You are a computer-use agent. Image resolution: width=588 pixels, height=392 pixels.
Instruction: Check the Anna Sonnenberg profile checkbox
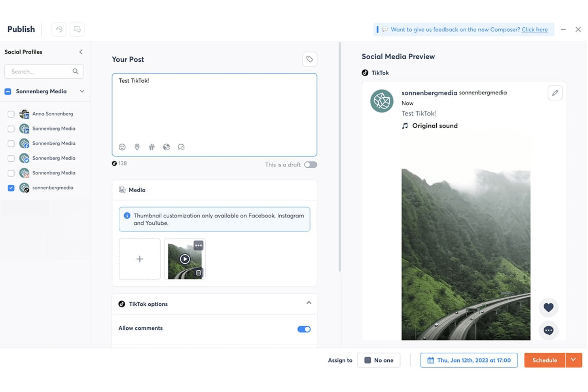(x=11, y=114)
